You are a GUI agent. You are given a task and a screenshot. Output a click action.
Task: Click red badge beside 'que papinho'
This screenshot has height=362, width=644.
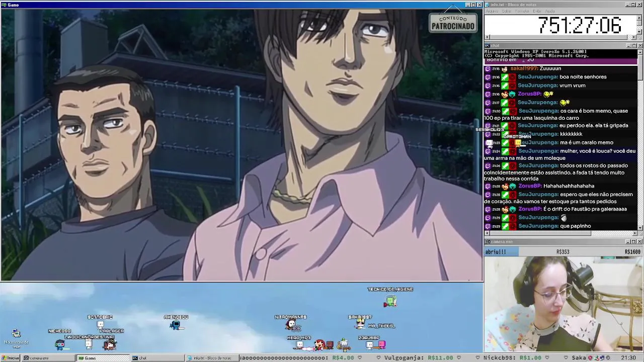512,226
